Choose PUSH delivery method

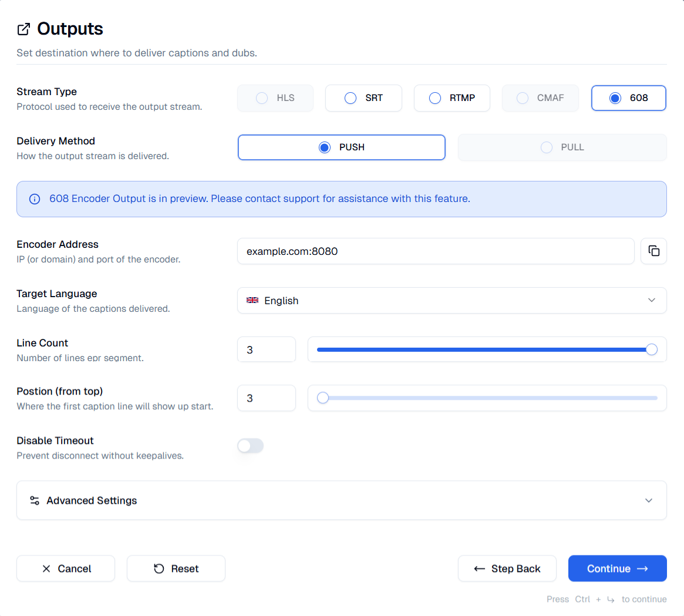pos(342,147)
